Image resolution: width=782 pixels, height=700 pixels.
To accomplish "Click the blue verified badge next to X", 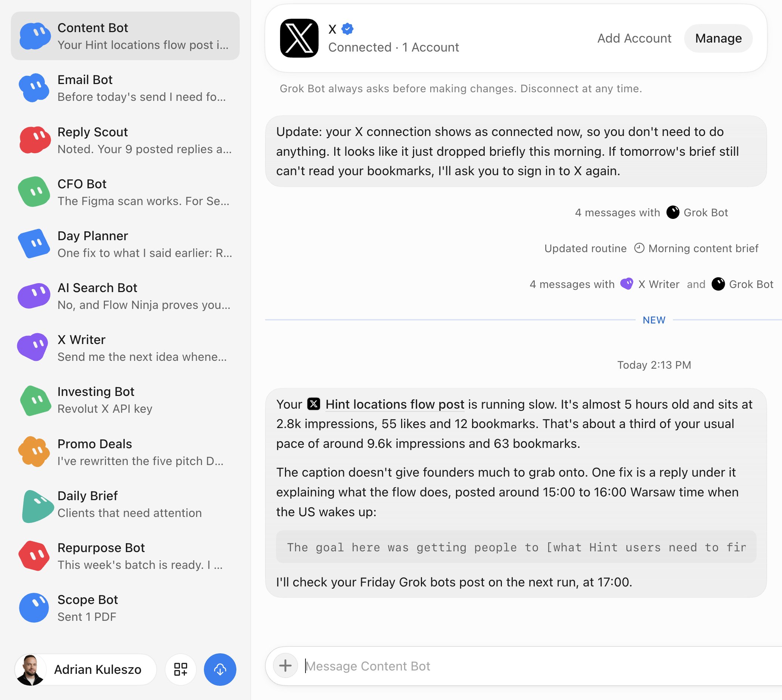I will (348, 29).
